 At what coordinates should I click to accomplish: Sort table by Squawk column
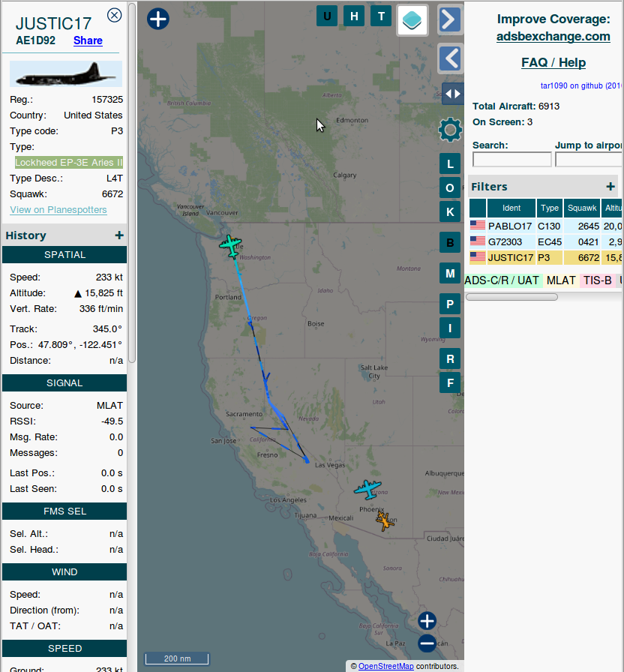click(x=582, y=208)
